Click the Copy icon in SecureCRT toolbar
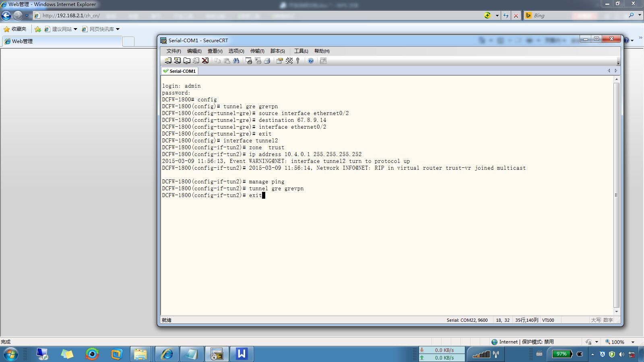 (217, 61)
